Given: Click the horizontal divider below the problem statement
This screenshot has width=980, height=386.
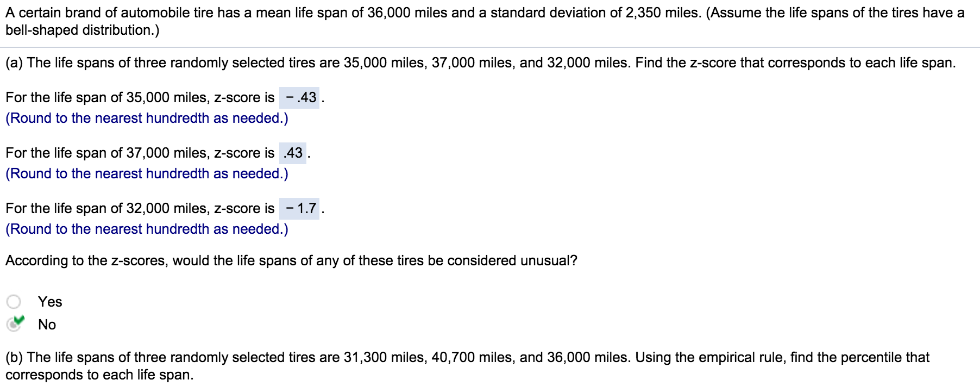Looking at the screenshot, I should (490, 48).
